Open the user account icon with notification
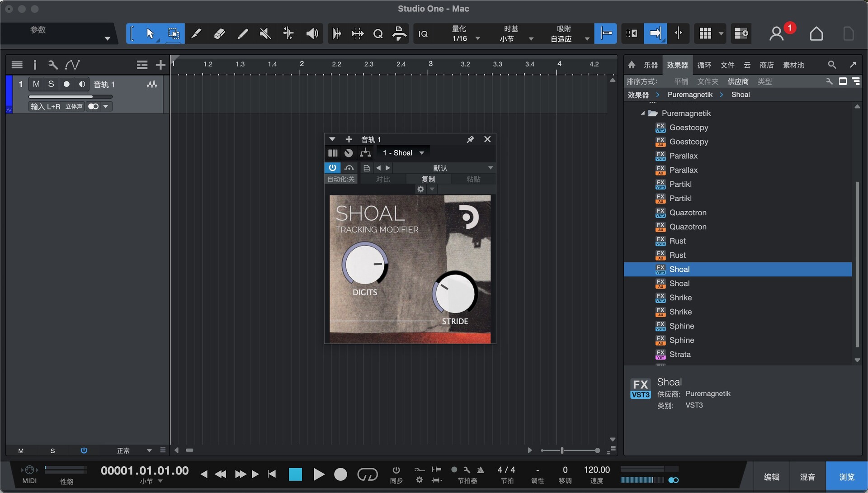This screenshot has width=868, height=493. click(x=777, y=33)
